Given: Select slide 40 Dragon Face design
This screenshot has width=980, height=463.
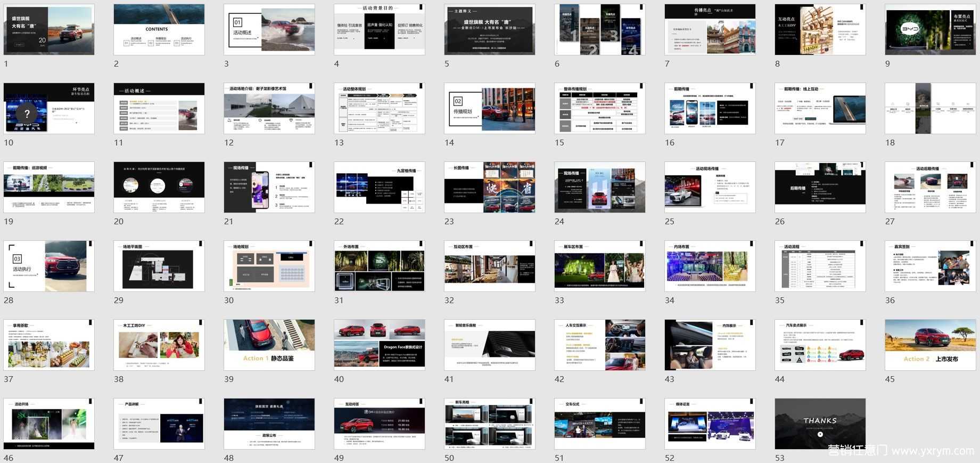Looking at the screenshot, I should point(380,345).
